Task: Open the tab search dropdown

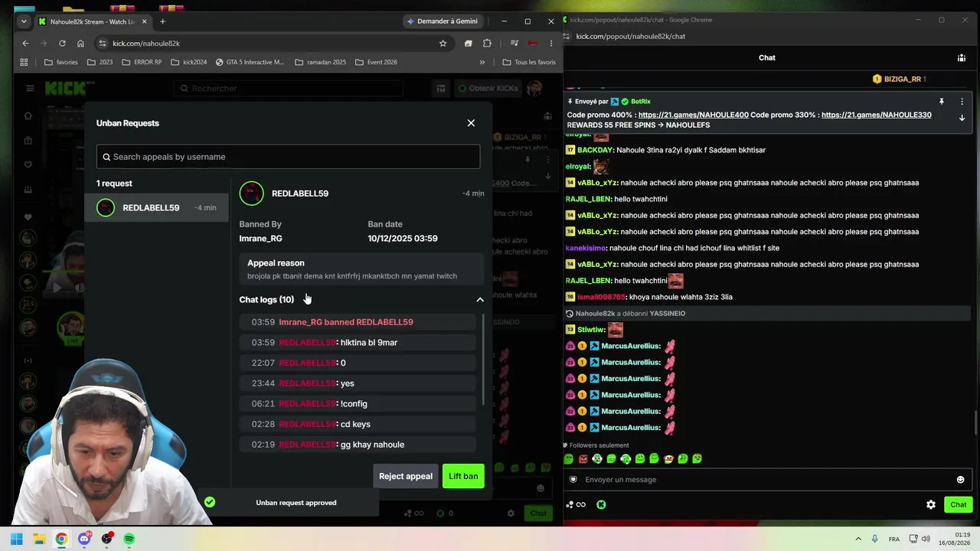Action: point(24,21)
